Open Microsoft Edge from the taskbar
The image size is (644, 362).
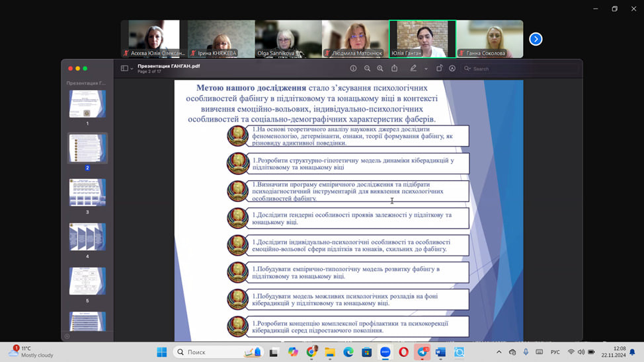click(x=348, y=352)
